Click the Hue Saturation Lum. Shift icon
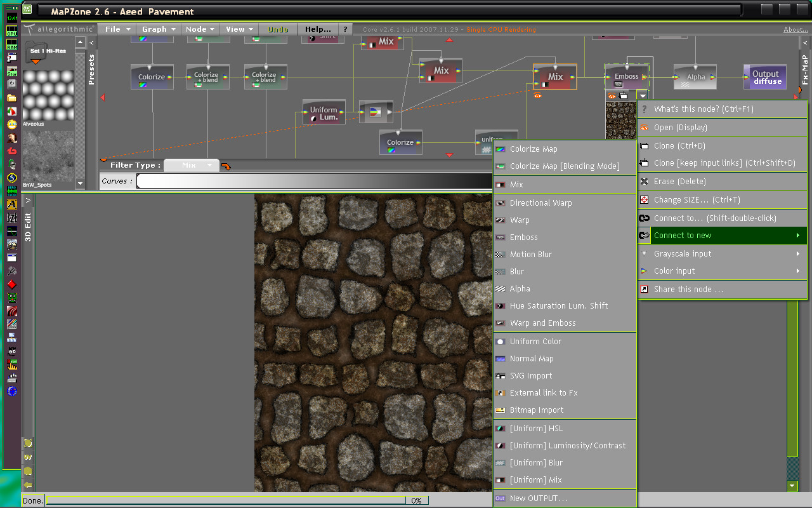Screen dimensions: 812x508 [501, 306]
